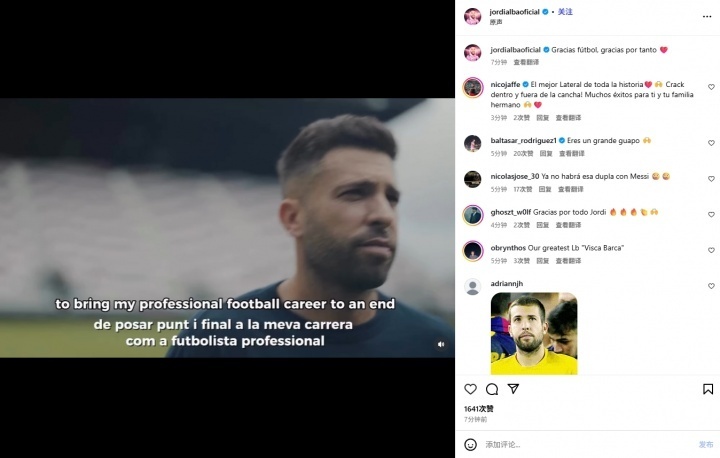Unmute the video with speaker icon
Screen dimensions: 720x458
(x=441, y=344)
